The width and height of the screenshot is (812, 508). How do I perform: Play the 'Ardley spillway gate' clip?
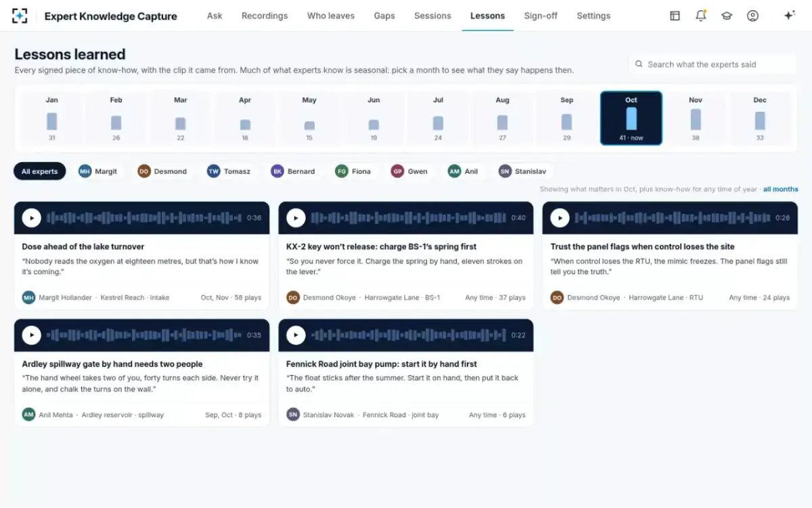tap(32, 335)
